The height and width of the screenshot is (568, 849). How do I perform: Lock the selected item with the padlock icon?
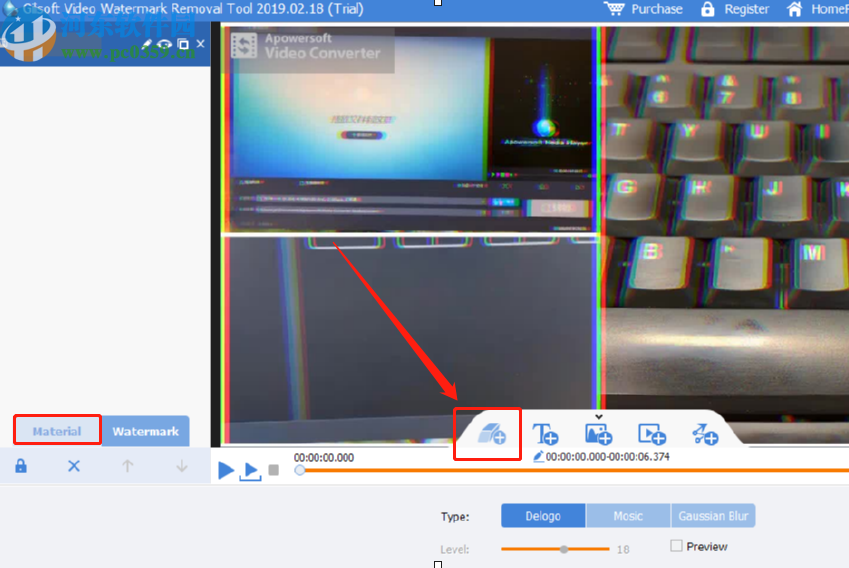pyautogui.click(x=21, y=466)
